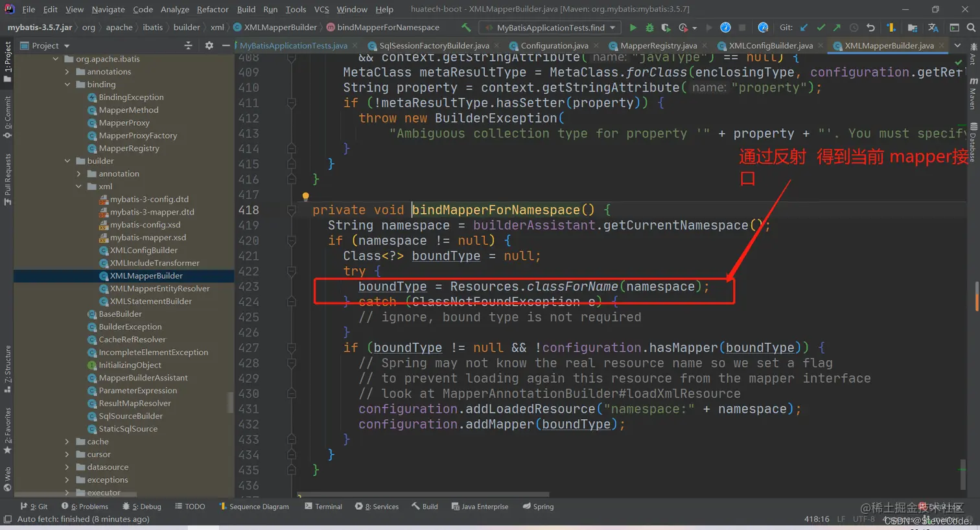Switch to Configuration.java editor tab

coord(554,45)
